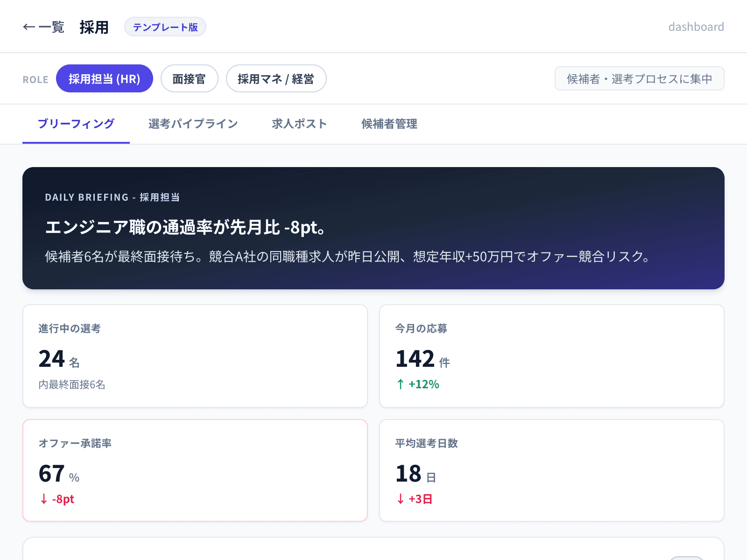Viewport: 747px width, 560px height.
Task: Open the 今月の応募 card showing 142 件
Action: (552, 356)
